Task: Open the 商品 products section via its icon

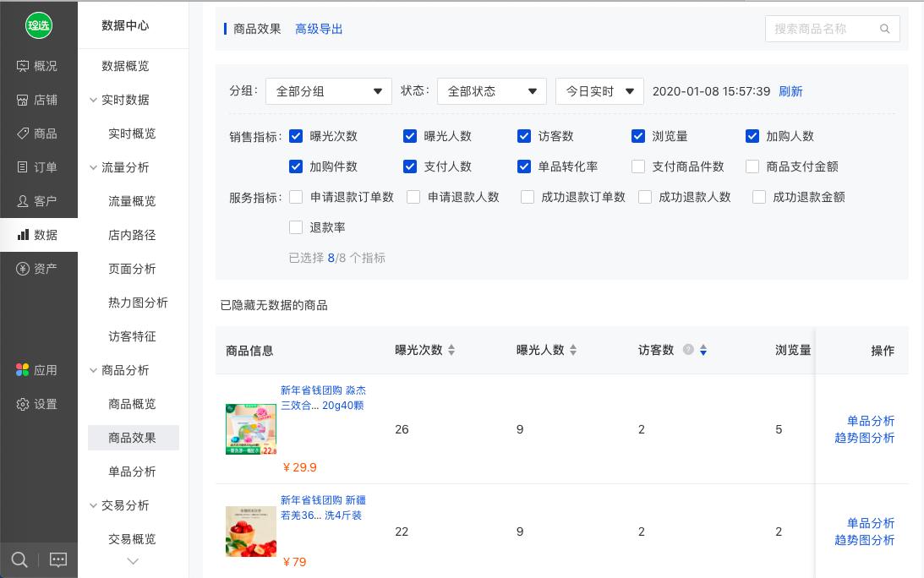Action: point(38,134)
